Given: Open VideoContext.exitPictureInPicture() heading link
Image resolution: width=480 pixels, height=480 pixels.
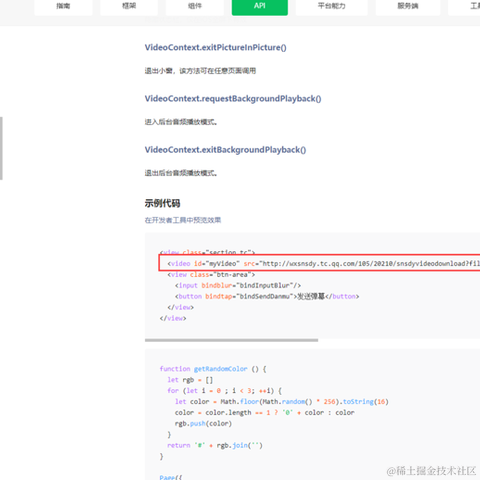Looking at the screenshot, I should coord(215,48).
